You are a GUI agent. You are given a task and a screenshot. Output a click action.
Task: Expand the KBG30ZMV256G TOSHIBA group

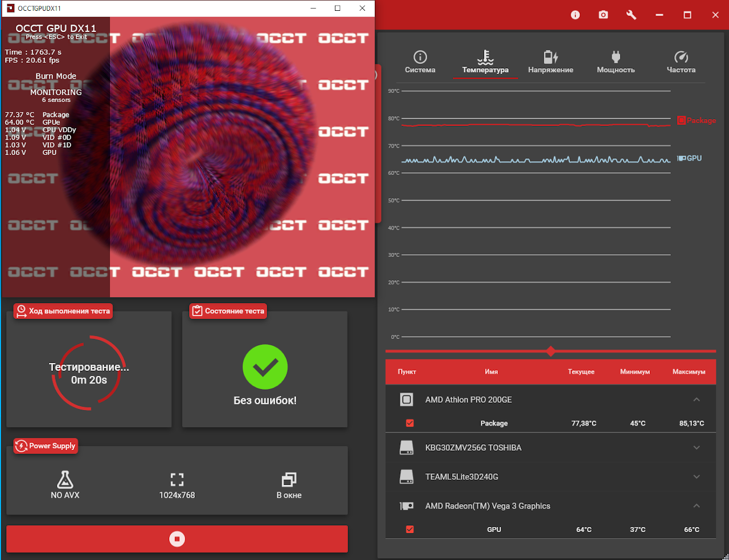pos(697,448)
